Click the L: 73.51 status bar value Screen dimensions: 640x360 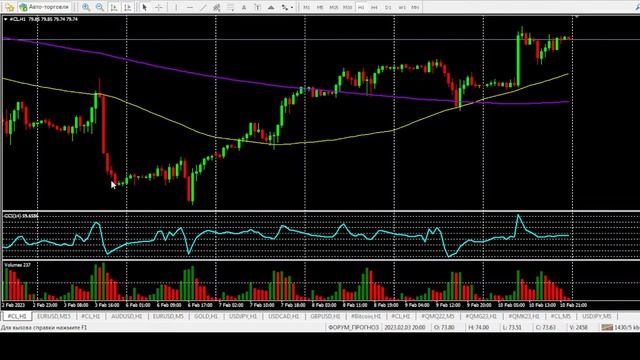(x=512, y=327)
